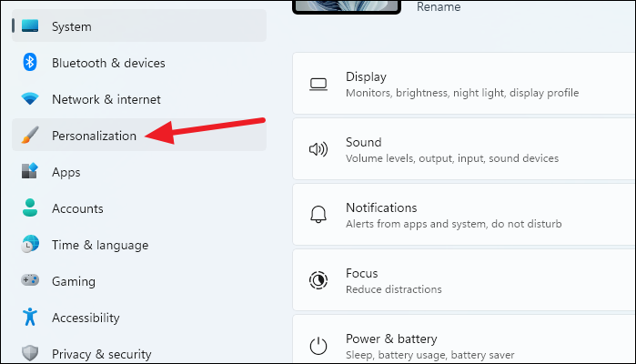Open the System settings category
The image size is (636, 364).
pos(139,26)
